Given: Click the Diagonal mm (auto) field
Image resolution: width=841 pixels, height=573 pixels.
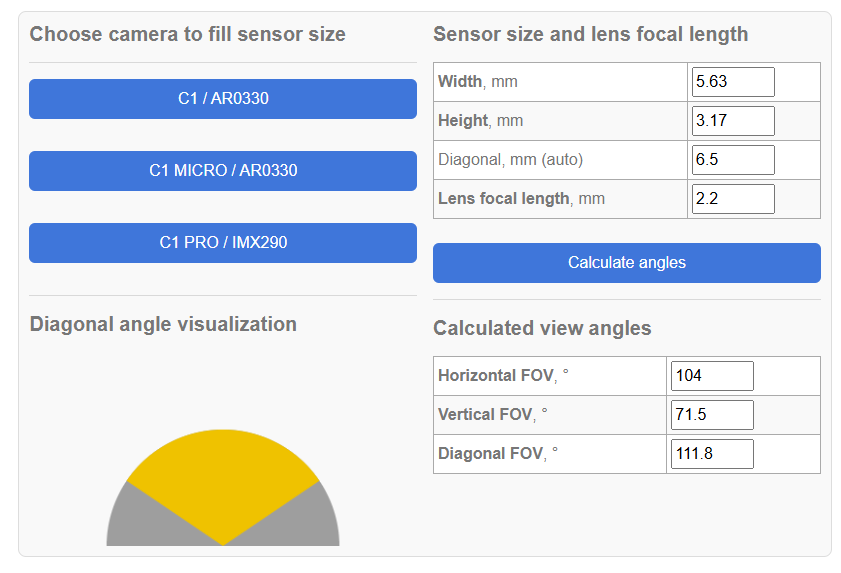Looking at the screenshot, I should coord(733,160).
